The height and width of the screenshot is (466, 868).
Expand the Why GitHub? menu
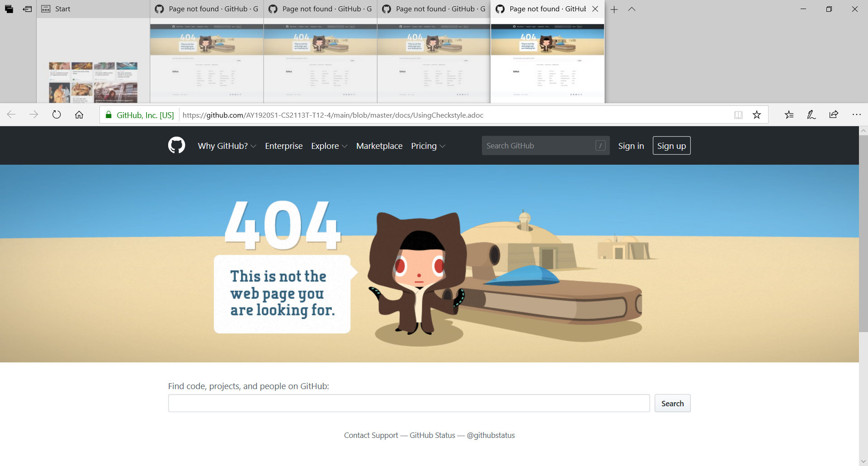(227, 146)
